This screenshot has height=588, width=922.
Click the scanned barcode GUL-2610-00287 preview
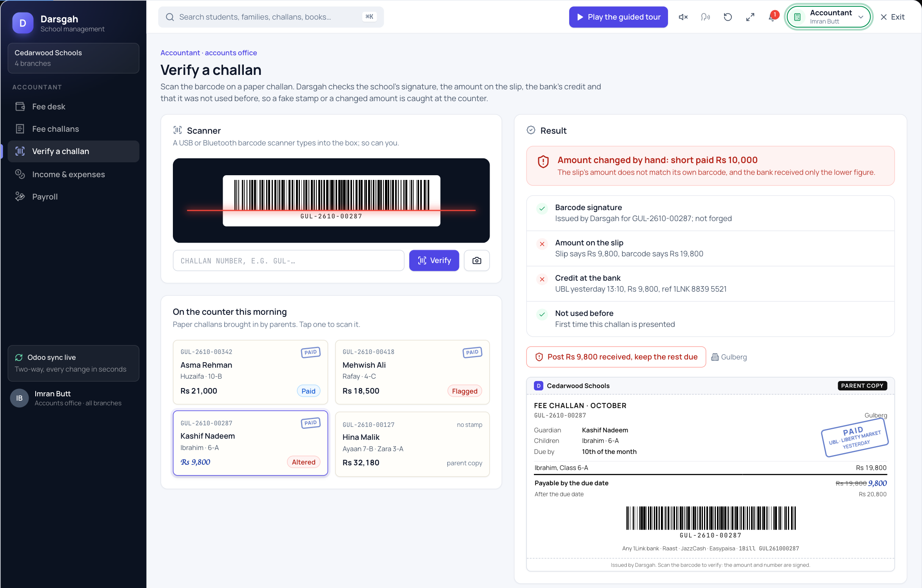click(x=331, y=200)
